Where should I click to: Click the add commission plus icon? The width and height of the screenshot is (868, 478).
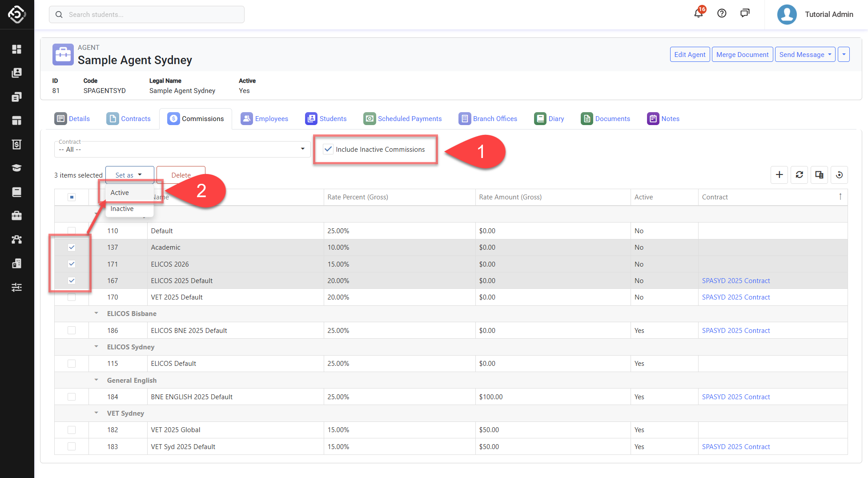[x=779, y=175]
